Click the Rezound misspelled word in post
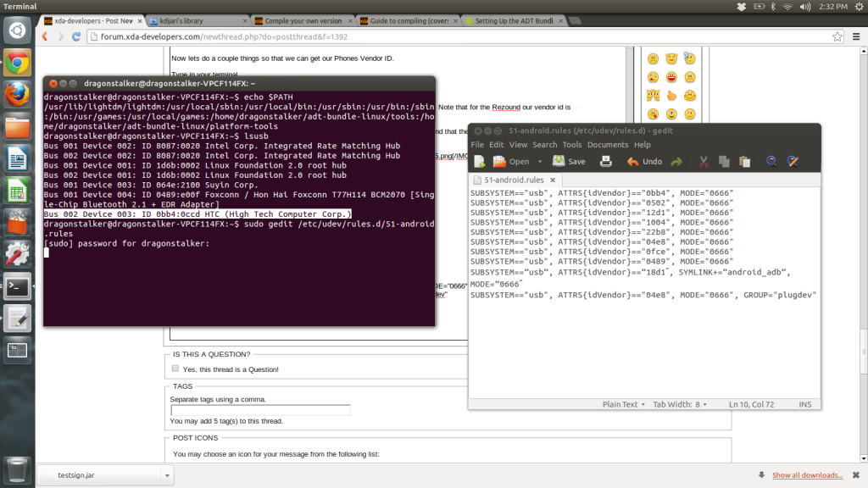This screenshot has height=488, width=868. click(506, 108)
